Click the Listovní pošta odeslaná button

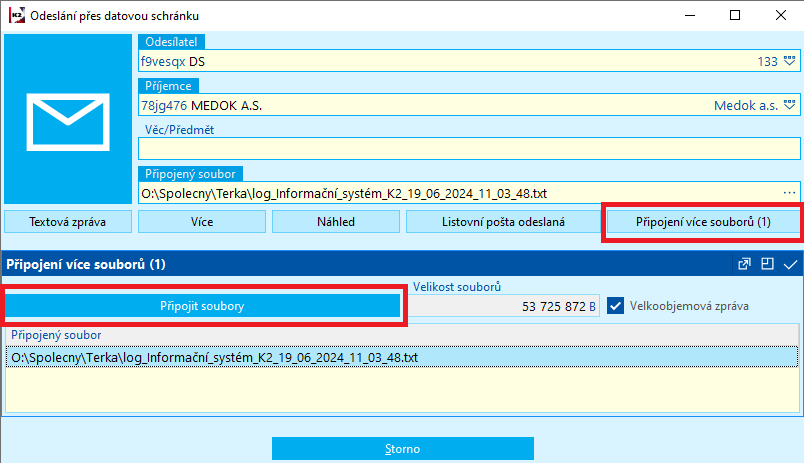point(503,222)
